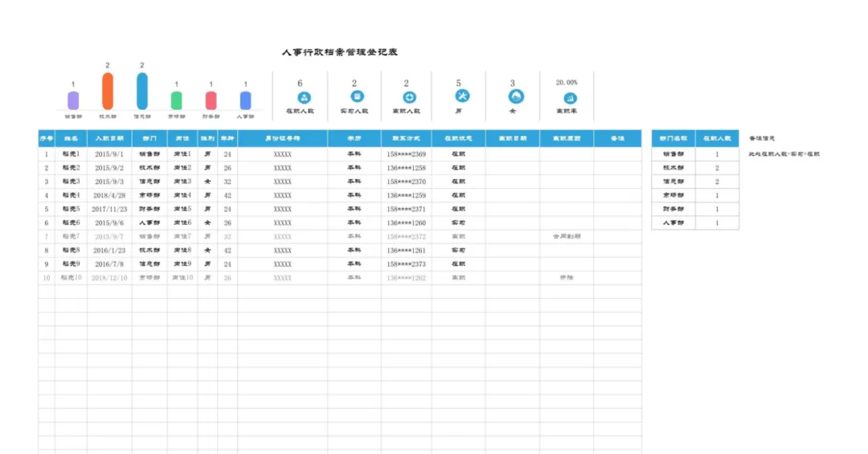Click the 身份证号码 column header

282,138
